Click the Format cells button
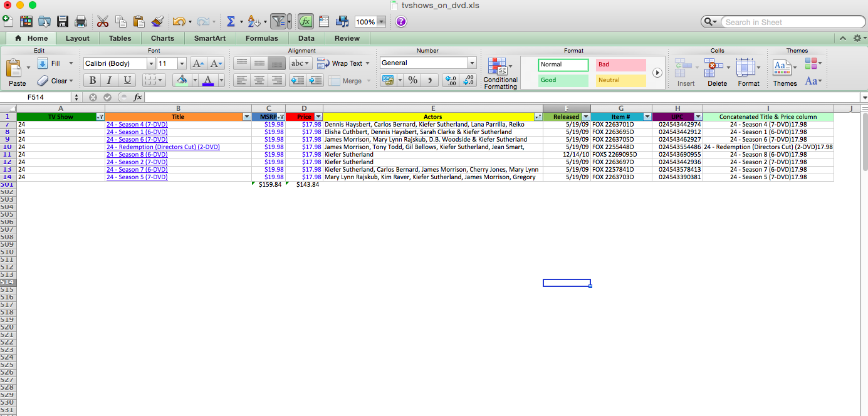 pos(748,73)
